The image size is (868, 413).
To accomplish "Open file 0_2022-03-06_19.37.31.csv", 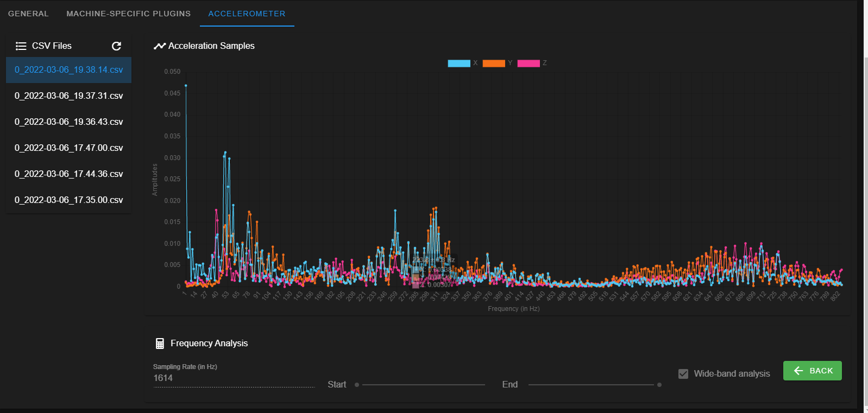I will 68,96.
